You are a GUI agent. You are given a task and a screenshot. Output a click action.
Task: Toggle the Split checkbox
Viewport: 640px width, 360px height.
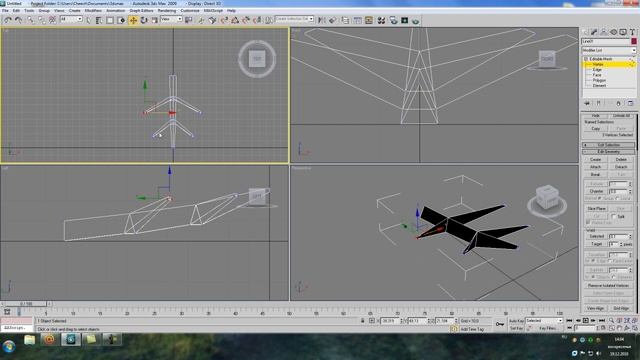[x=614, y=216]
